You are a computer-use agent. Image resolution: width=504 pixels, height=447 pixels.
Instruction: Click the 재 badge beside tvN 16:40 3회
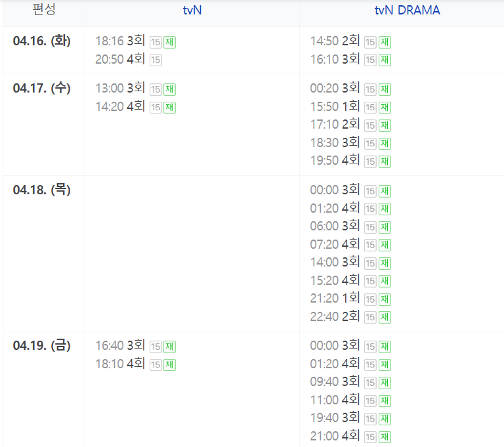tap(169, 347)
